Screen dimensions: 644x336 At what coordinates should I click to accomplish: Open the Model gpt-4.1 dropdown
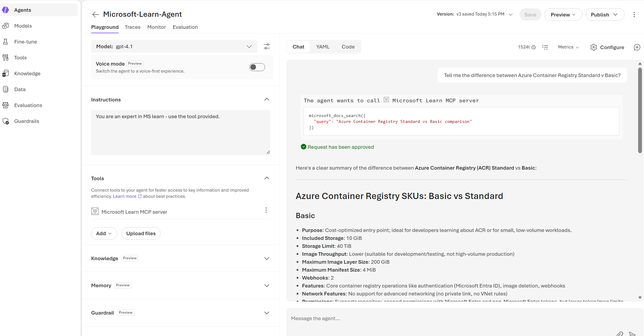[174, 46]
